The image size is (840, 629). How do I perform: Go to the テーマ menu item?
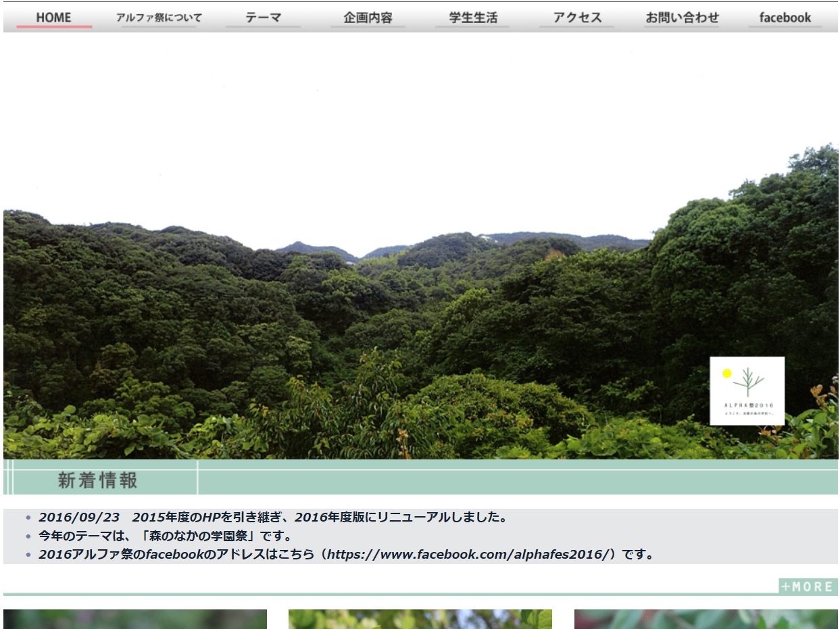(263, 18)
